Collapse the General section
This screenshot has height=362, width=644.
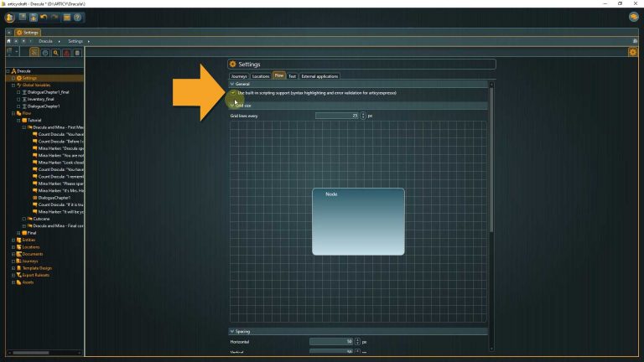click(232, 84)
